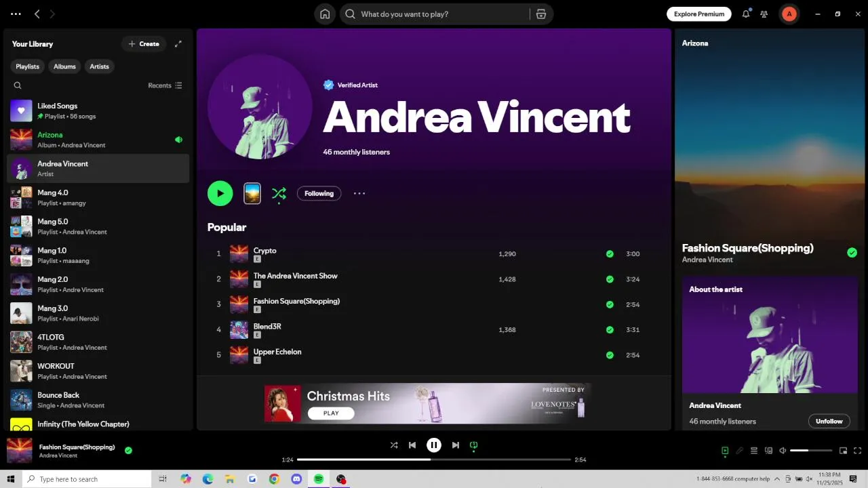Open Friend Activity icon
Image resolution: width=868 pixels, height=488 pixels.
(x=764, y=14)
